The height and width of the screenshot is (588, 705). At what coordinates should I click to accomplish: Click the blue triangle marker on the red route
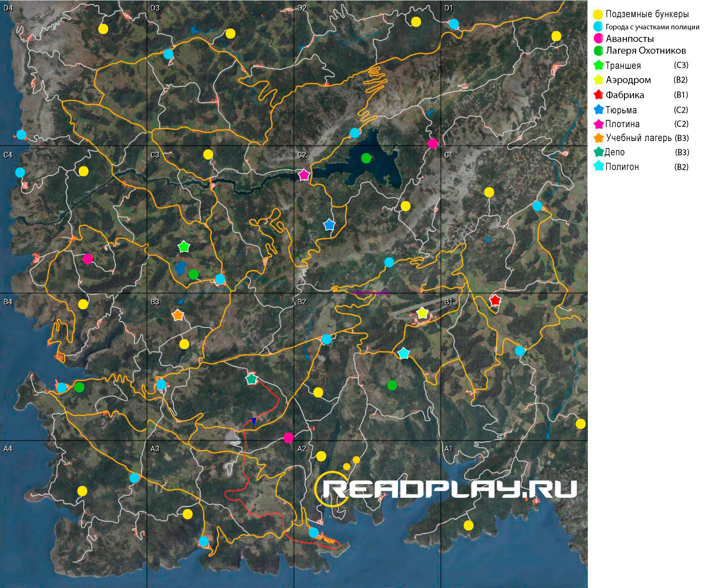click(254, 421)
